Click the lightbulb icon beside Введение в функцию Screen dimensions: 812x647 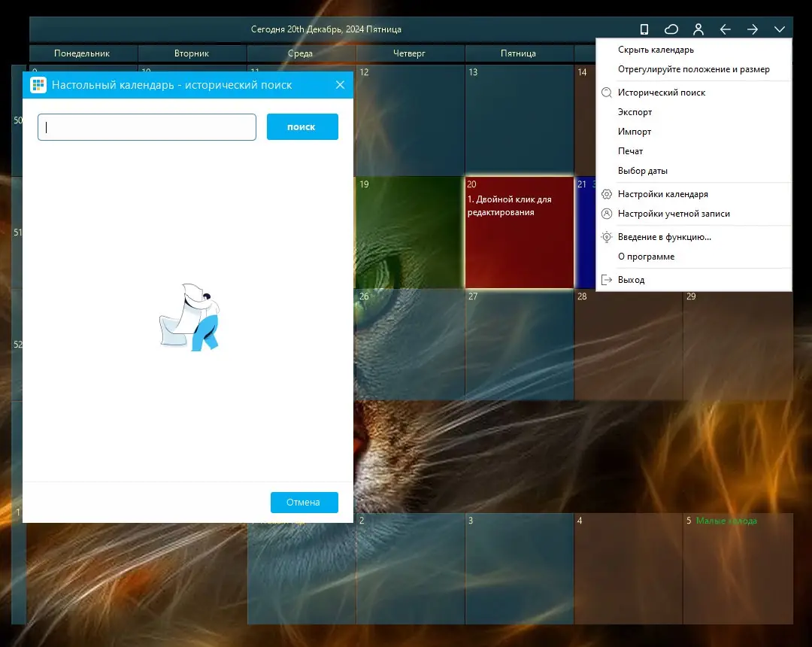point(607,237)
